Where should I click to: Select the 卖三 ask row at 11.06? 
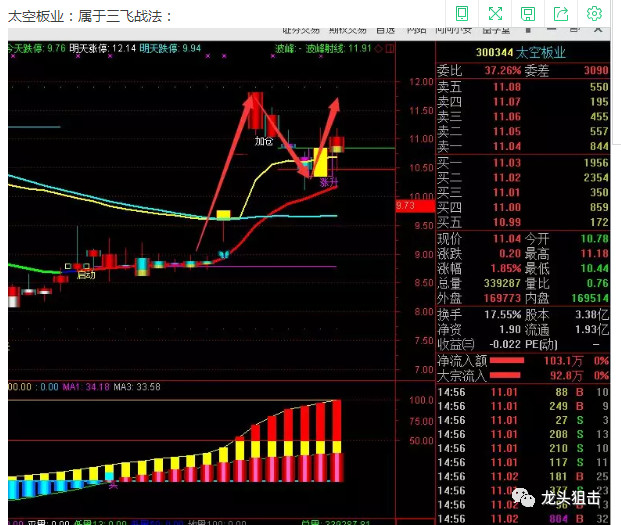coord(523,116)
